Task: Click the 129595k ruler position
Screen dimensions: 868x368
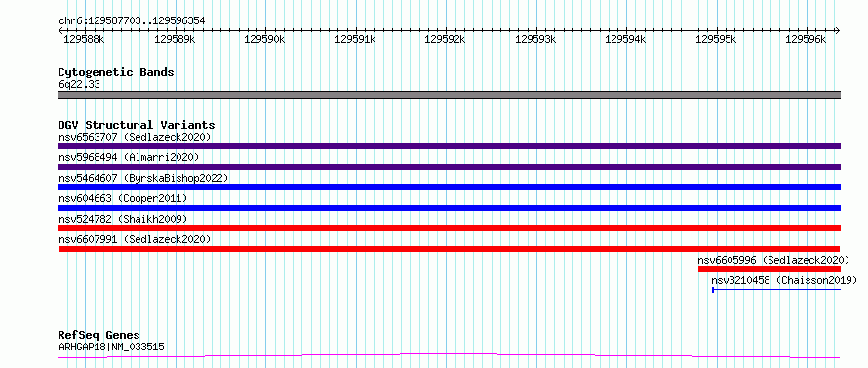Action: [x=716, y=39]
